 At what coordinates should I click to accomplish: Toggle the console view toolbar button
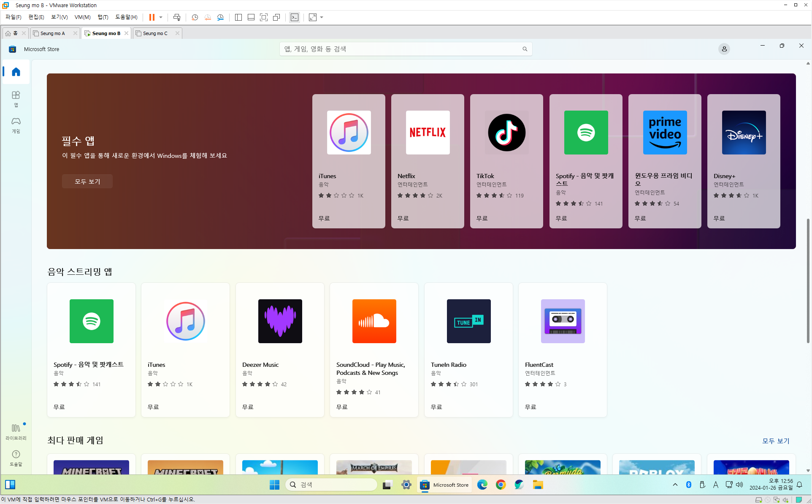(295, 17)
